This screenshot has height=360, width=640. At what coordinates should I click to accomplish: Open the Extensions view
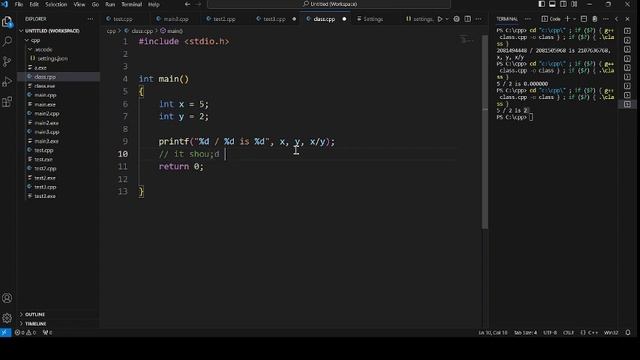[x=7, y=102]
